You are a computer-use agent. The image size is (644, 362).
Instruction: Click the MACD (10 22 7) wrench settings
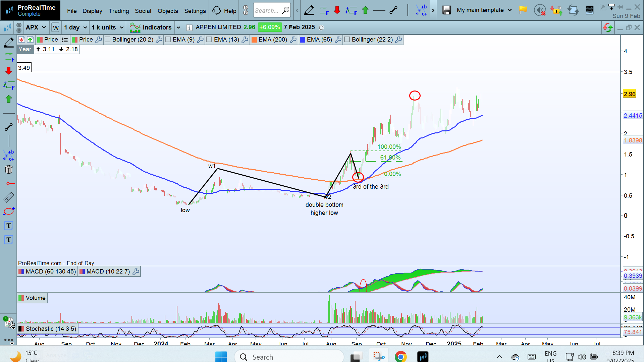[x=136, y=271]
